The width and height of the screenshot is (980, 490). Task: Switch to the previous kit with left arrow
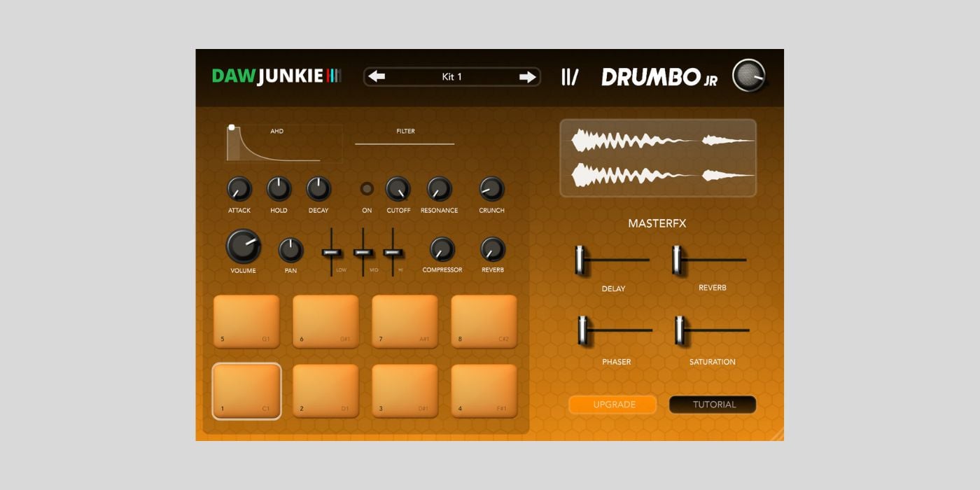(x=377, y=76)
